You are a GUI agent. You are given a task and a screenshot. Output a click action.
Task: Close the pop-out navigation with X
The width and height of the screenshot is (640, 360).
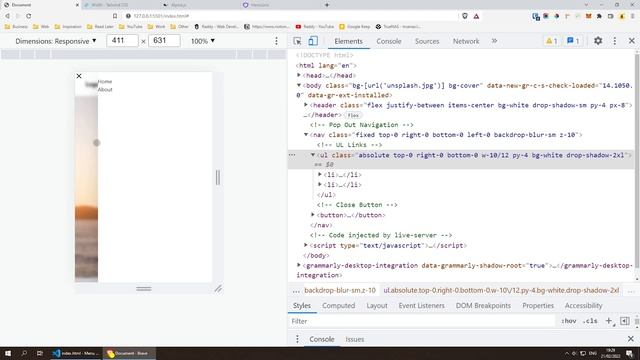point(79,76)
